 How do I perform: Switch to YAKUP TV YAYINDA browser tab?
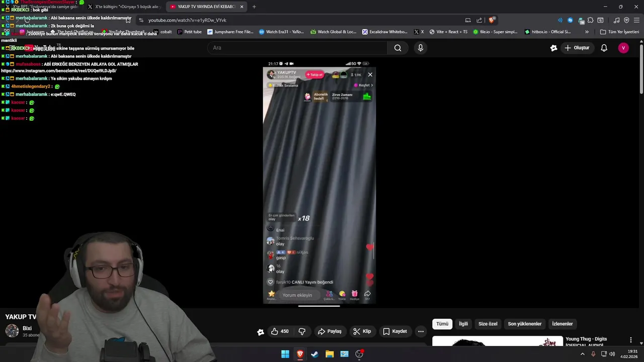point(205,7)
